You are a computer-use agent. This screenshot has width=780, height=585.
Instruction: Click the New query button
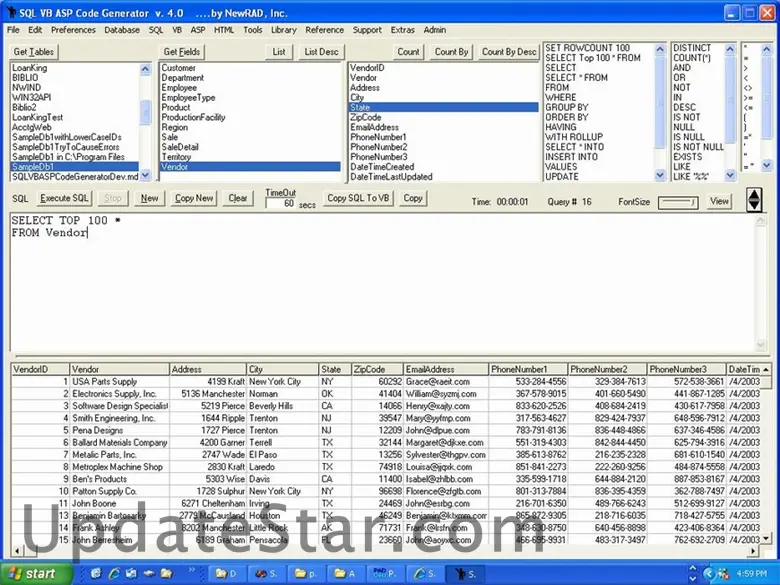coord(149,198)
